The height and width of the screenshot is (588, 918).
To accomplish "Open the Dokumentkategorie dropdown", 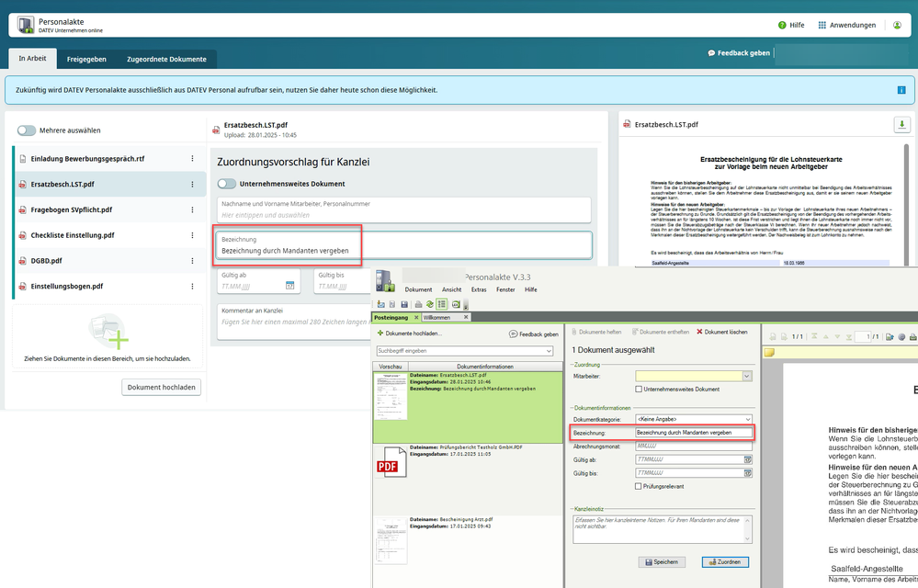I will pos(747,419).
